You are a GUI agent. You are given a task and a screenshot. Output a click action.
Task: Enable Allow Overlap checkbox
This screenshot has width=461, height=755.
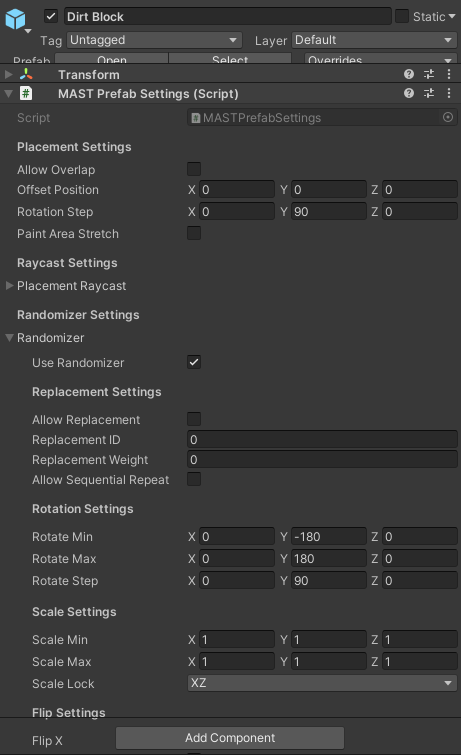(194, 169)
